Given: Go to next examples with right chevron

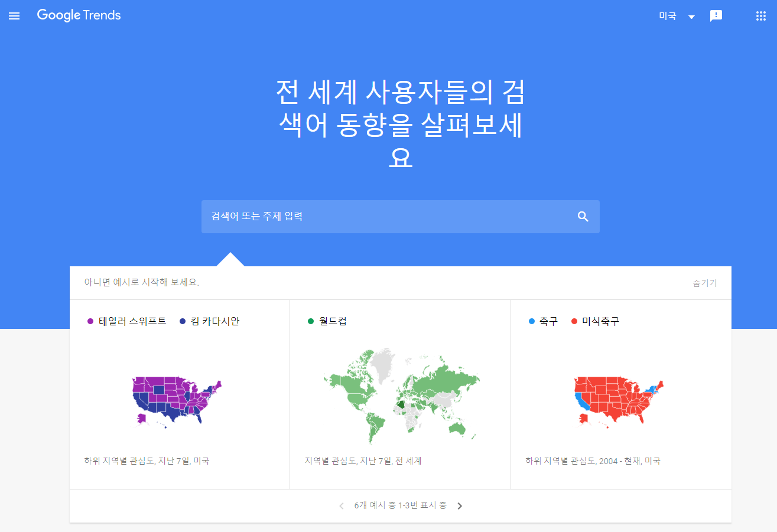Looking at the screenshot, I should coord(460,506).
